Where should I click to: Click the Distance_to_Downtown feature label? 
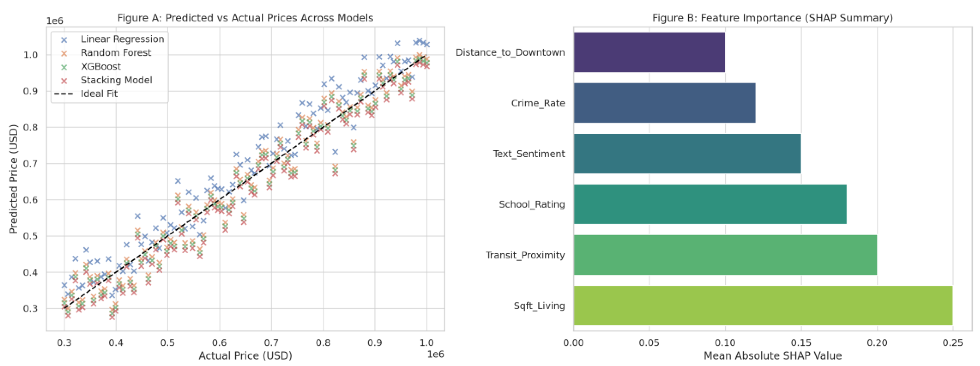[510, 53]
